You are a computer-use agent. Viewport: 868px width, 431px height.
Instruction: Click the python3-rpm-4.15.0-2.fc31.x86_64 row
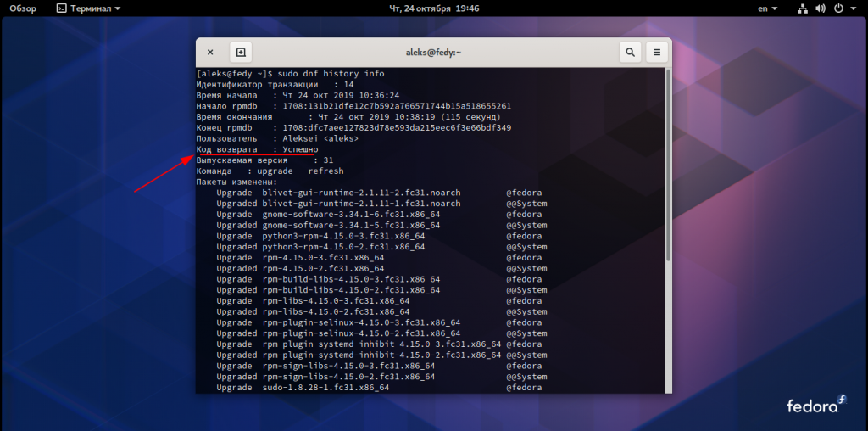click(x=382, y=247)
